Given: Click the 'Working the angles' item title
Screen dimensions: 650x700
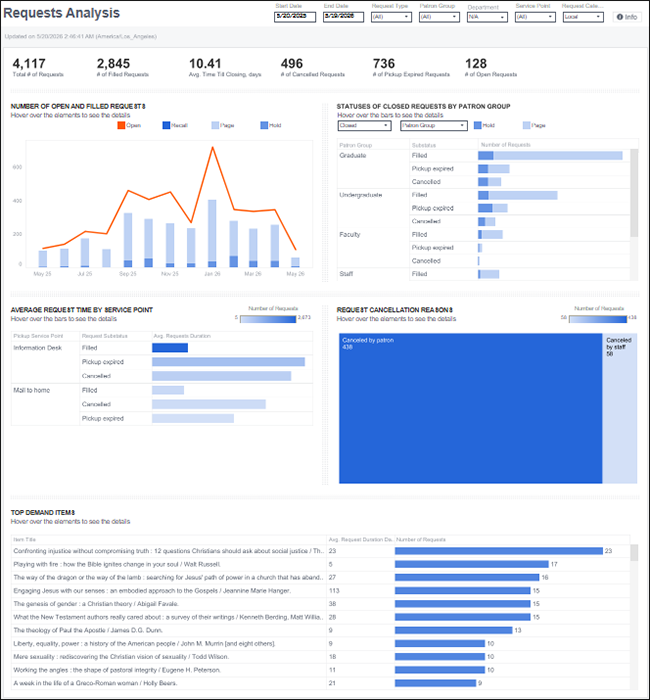Looking at the screenshot, I should [117, 670].
